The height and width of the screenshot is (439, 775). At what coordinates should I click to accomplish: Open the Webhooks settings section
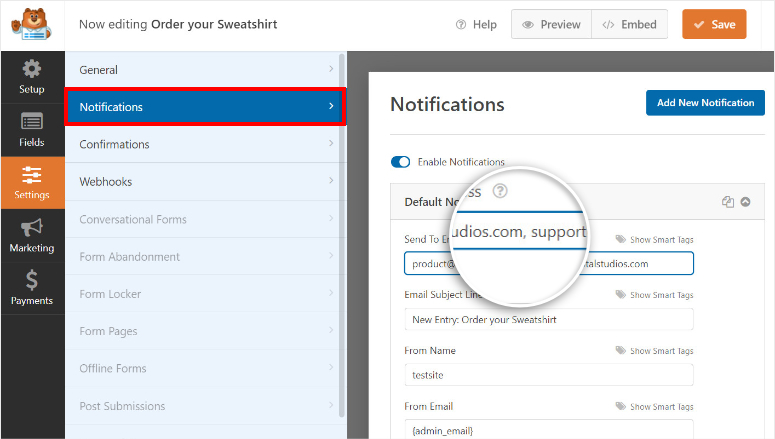click(205, 182)
